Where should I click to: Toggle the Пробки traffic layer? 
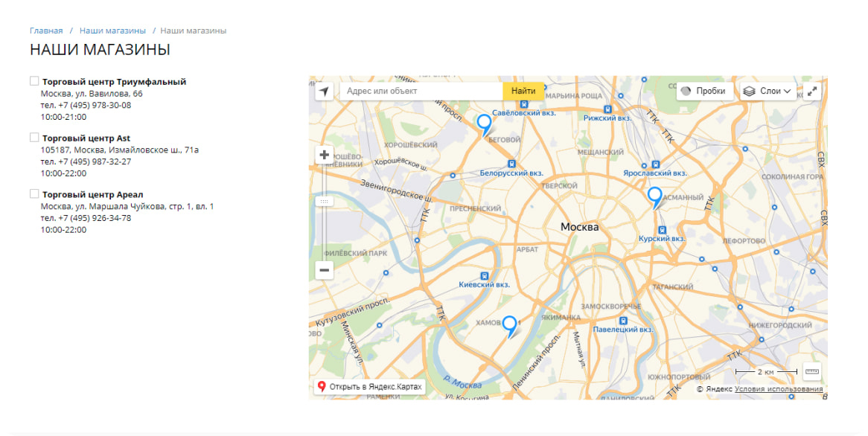(x=703, y=92)
